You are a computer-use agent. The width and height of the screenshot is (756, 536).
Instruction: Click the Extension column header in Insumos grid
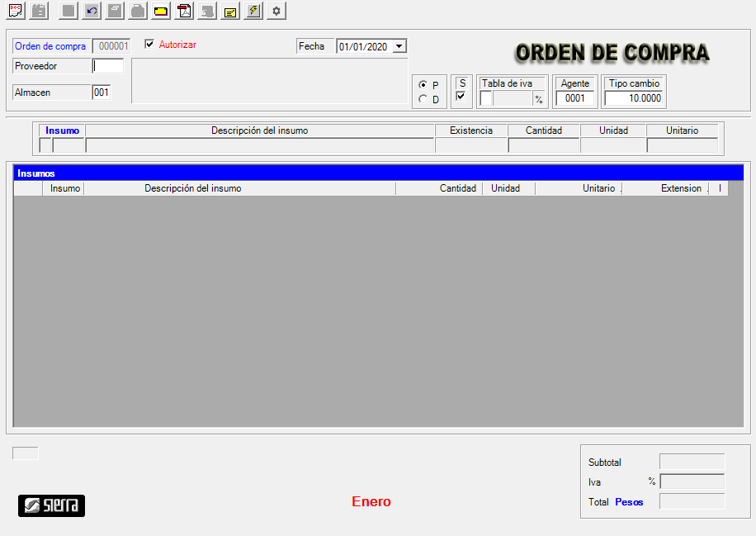[680, 188]
